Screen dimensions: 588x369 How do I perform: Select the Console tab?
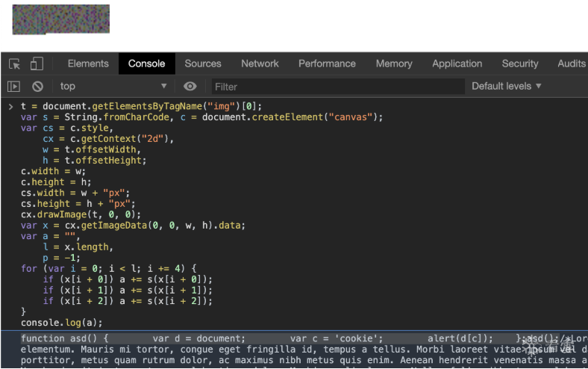click(x=146, y=63)
